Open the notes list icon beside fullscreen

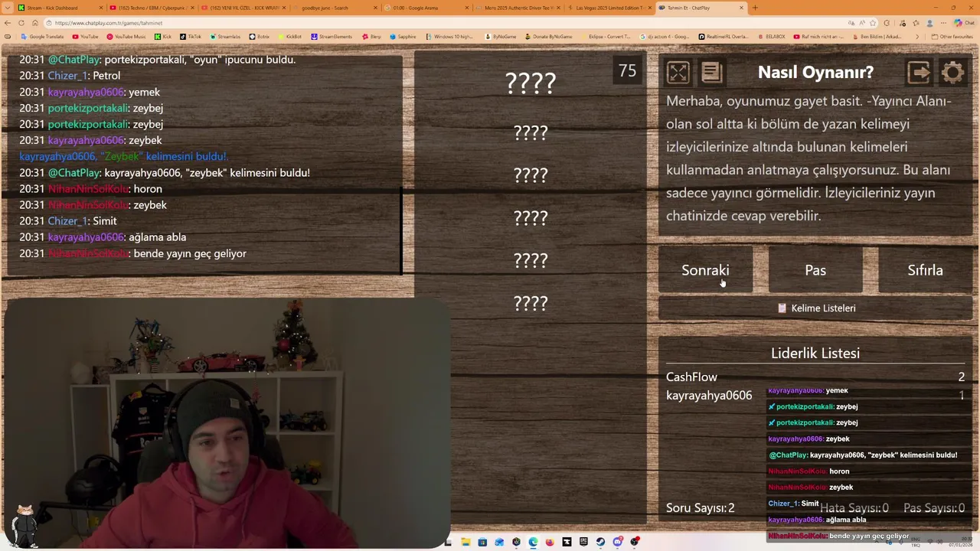[x=711, y=73]
